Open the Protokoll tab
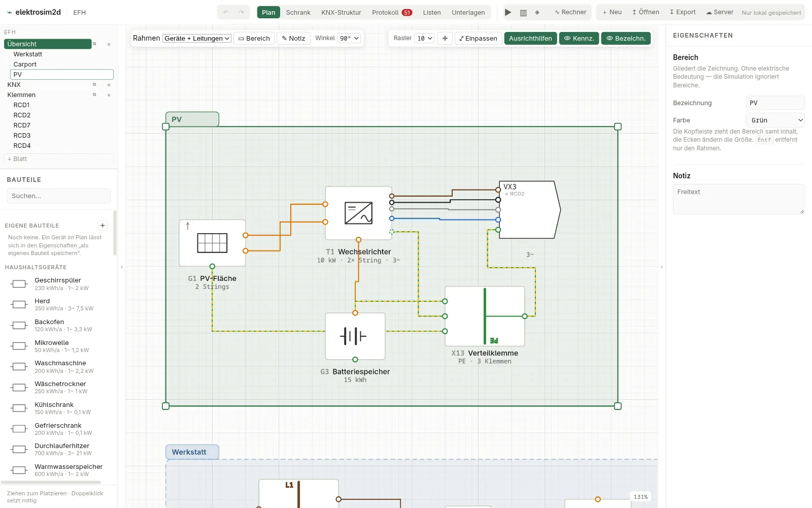This screenshot has width=812, height=508. point(392,12)
